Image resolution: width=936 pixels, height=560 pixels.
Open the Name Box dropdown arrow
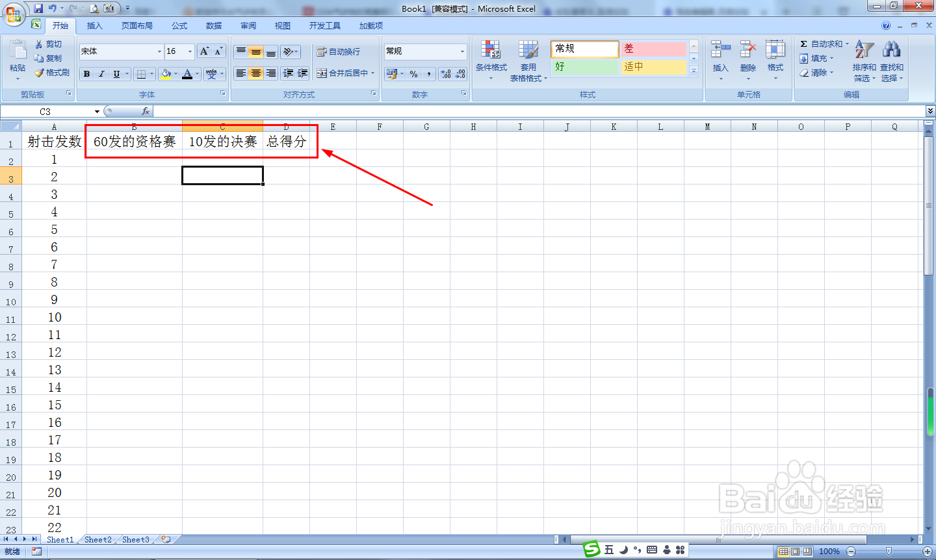[97, 112]
